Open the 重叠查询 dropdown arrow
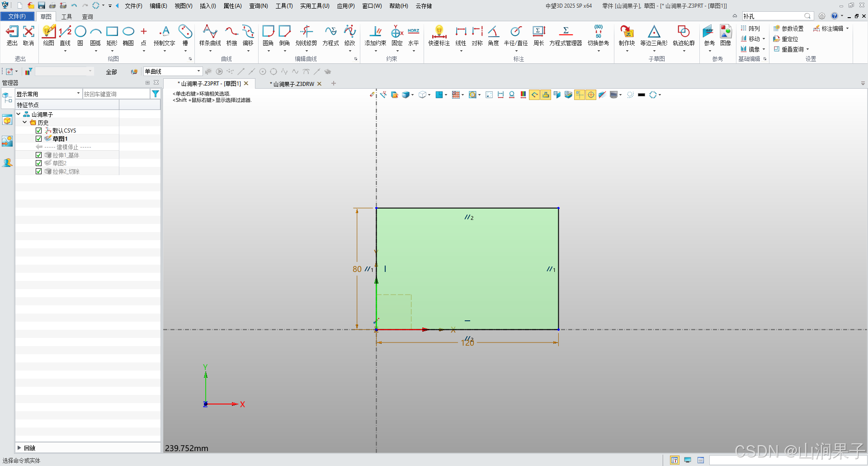The width and height of the screenshot is (868, 466). 807,49
